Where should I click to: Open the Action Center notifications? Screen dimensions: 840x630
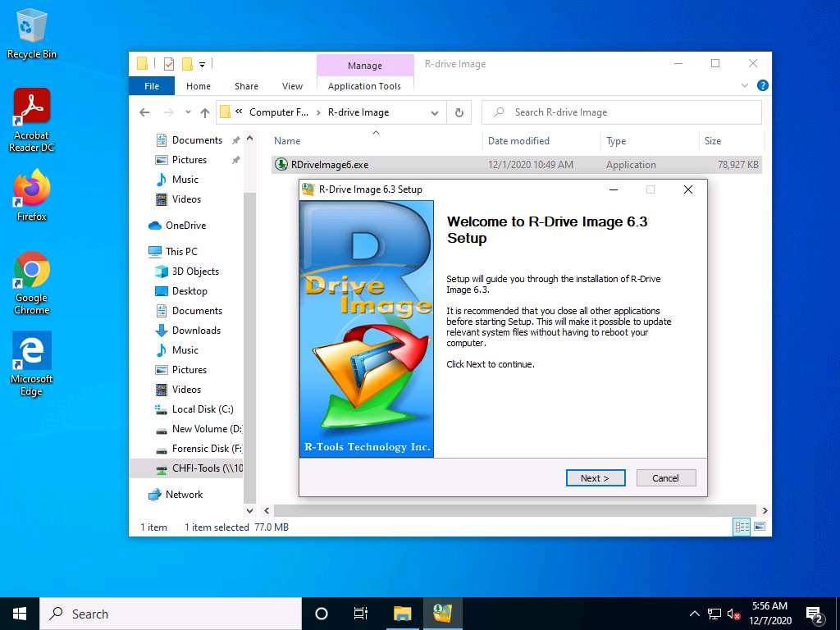815,614
